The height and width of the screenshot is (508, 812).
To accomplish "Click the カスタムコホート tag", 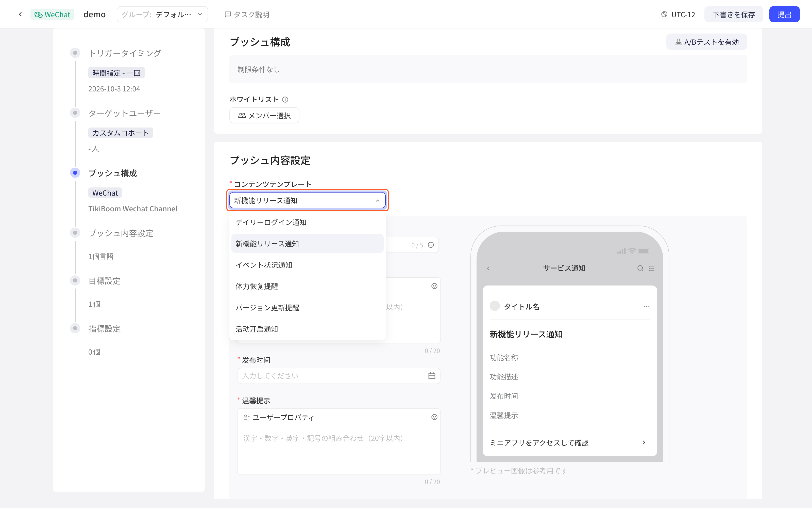I will click(x=121, y=133).
